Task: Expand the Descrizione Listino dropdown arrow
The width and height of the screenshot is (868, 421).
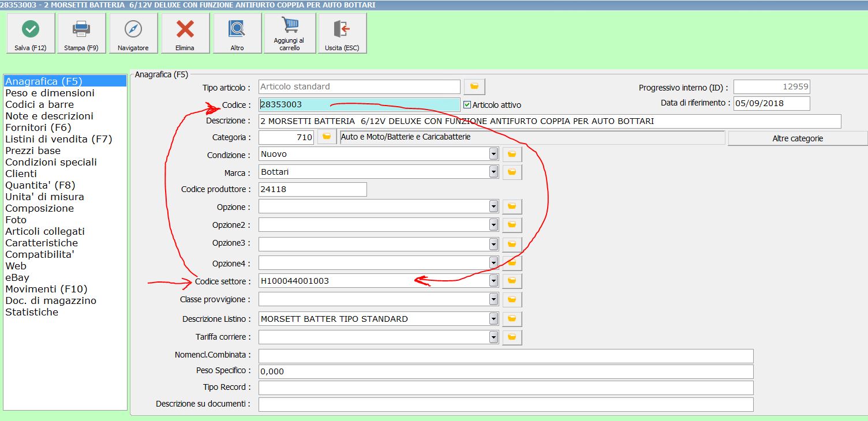Action: pyautogui.click(x=493, y=318)
